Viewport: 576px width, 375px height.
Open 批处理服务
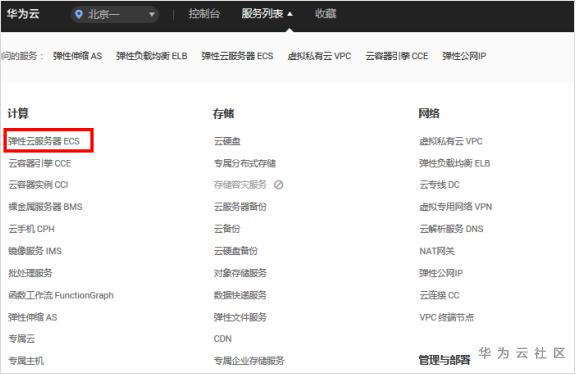tap(30, 273)
